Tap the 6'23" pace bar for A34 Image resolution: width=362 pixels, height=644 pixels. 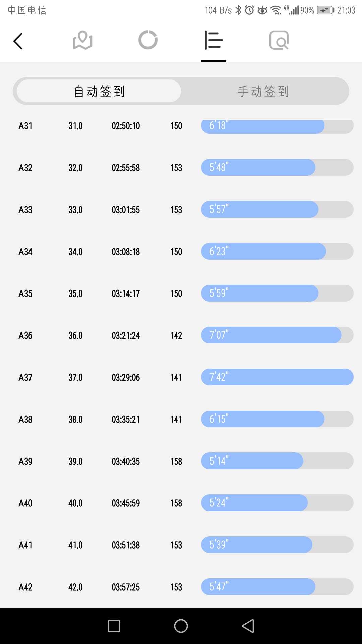(x=277, y=251)
